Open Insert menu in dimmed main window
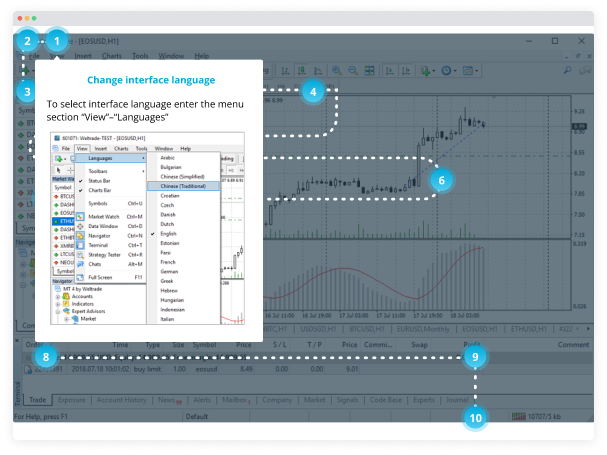Viewport: 607px width, 455px height. coord(83,56)
